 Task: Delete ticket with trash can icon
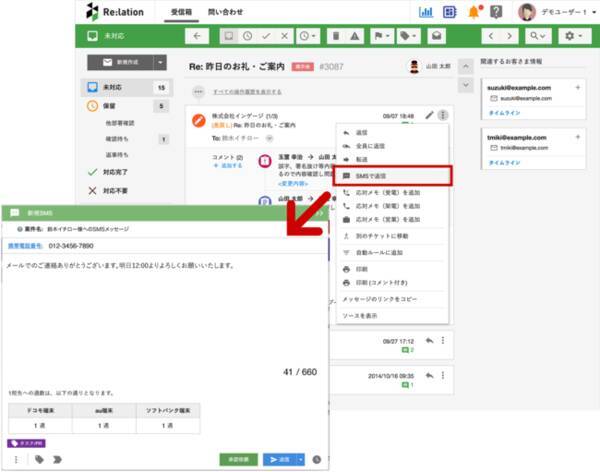tap(336, 36)
